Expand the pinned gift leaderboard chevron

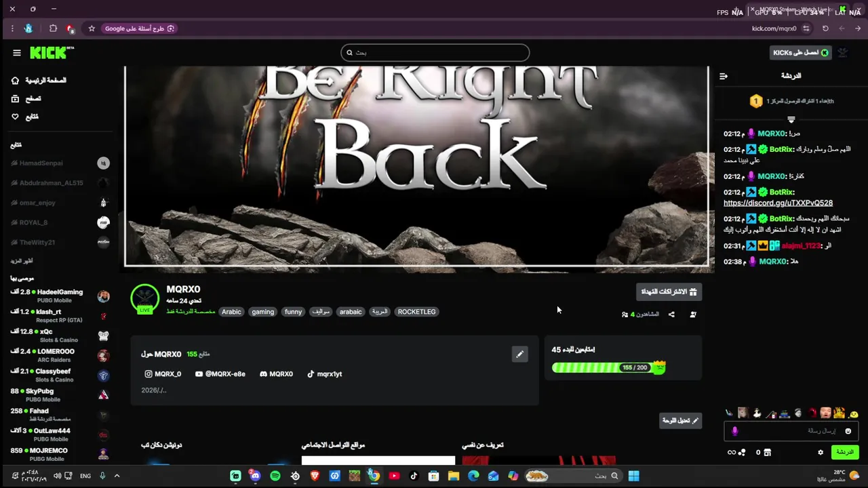[x=791, y=119]
